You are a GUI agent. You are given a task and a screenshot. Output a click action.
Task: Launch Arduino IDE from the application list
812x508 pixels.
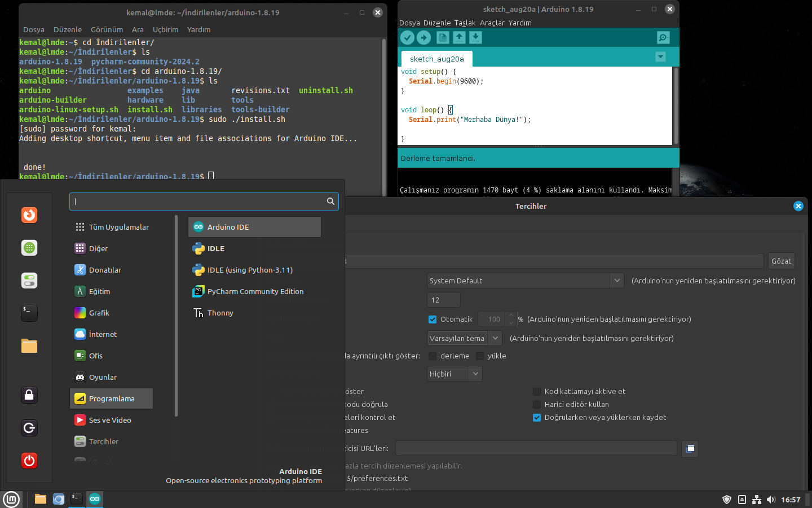point(254,227)
